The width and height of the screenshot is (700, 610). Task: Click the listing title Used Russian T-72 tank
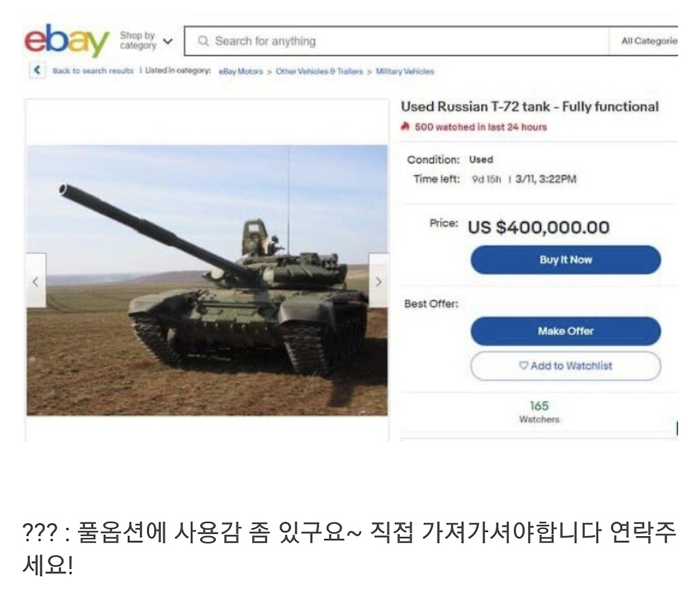(530, 107)
